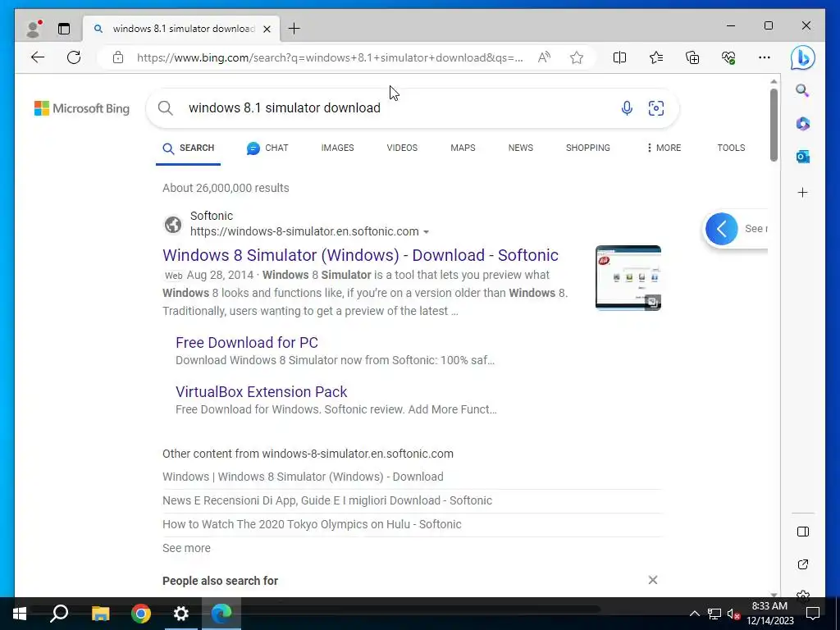This screenshot has height=630, width=840.
Task: Open the tab actions menu icon
Action: (x=64, y=29)
